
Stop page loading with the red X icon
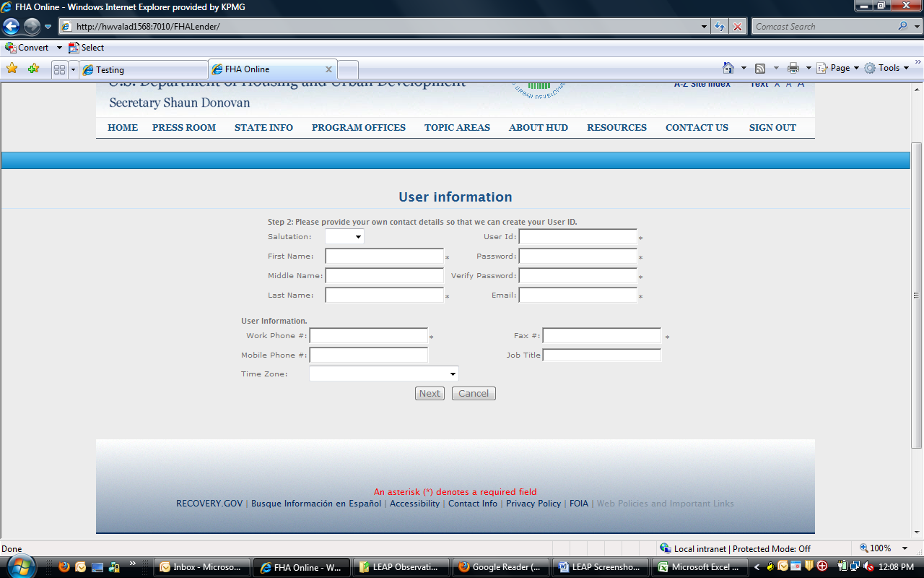738,27
